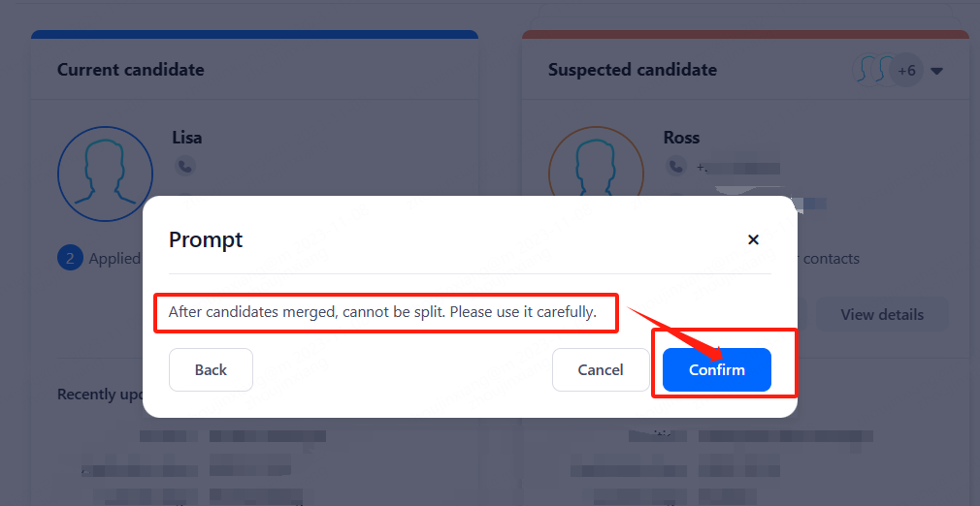Expand the suspected candidates dropdown arrow
Viewport: 980px width, 506px height.
(x=936, y=71)
